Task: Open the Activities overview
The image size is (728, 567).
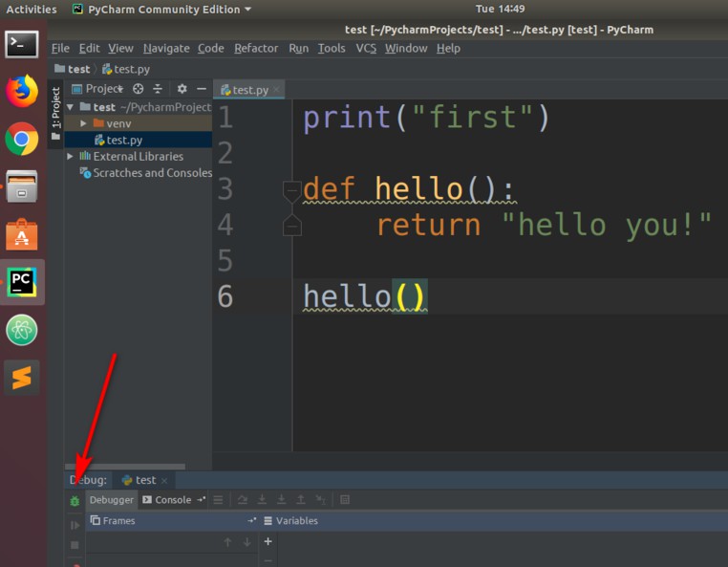Action: (32, 10)
